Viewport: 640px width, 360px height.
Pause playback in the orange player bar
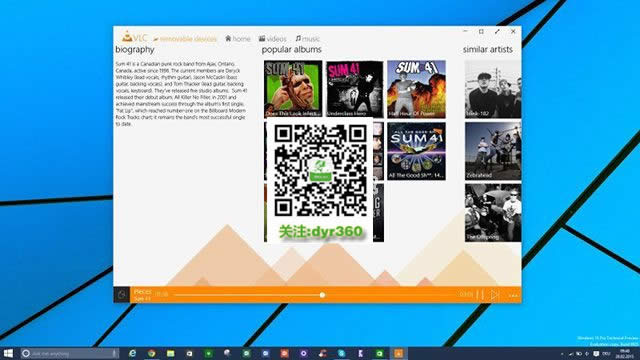[480, 295]
